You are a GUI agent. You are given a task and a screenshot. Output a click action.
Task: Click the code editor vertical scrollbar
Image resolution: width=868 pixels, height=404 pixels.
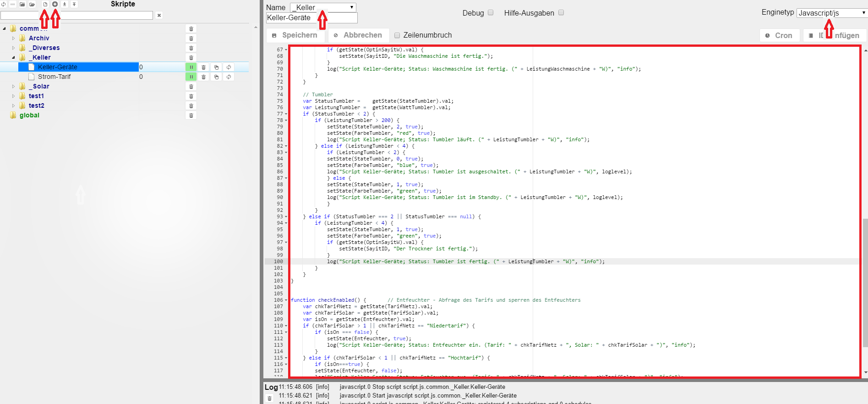(865, 282)
